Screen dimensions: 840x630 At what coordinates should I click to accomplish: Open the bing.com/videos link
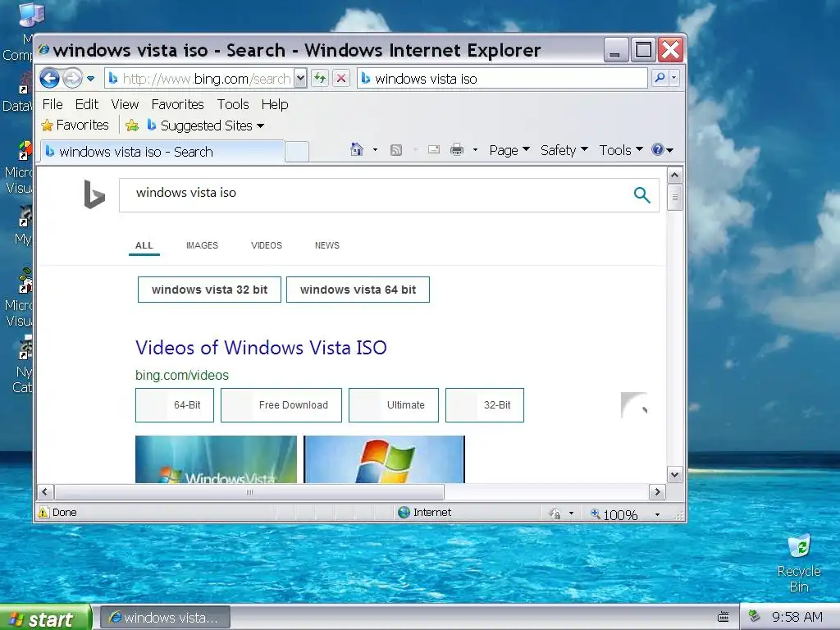[x=181, y=375]
